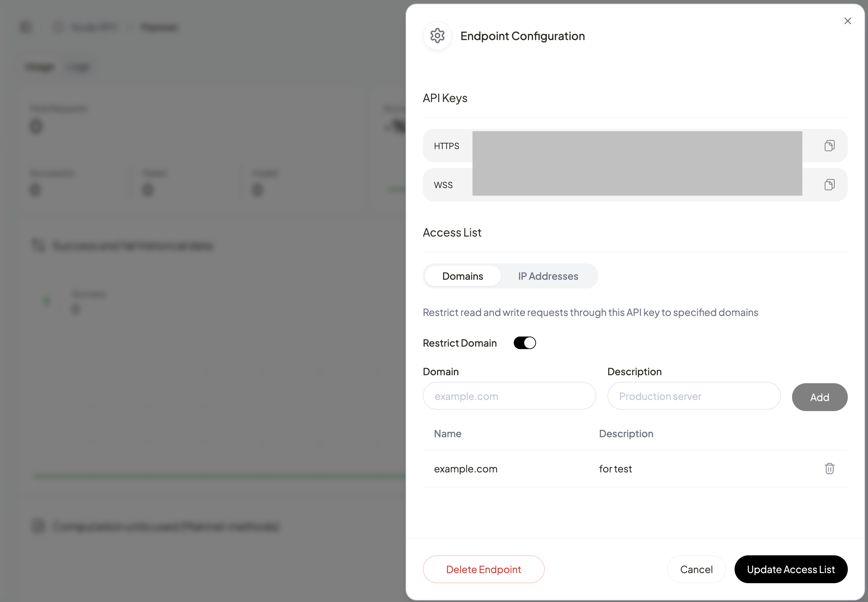The height and width of the screenshot is (602, 868).
Task: Click the breadcrumb page title link
Action: [159, 27]
